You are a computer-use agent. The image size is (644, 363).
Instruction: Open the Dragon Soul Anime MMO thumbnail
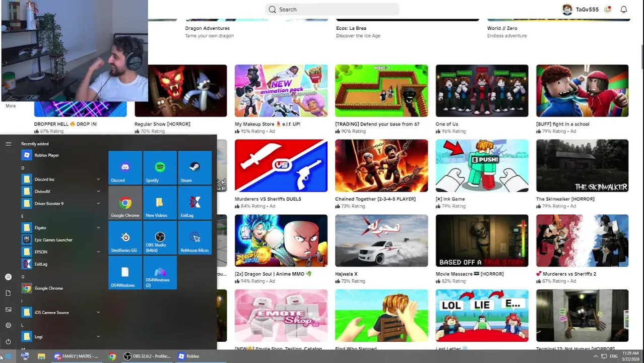pyautogui.click(x=281, y=241)
